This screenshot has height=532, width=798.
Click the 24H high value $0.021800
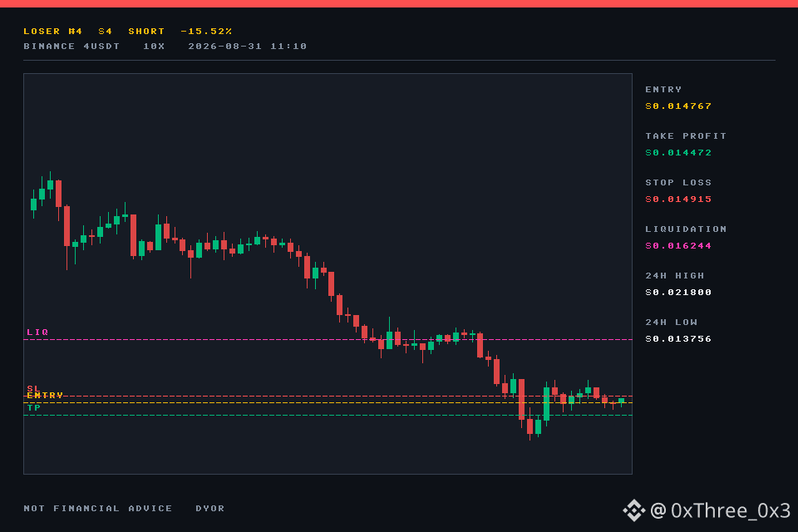tap(678, 293)
